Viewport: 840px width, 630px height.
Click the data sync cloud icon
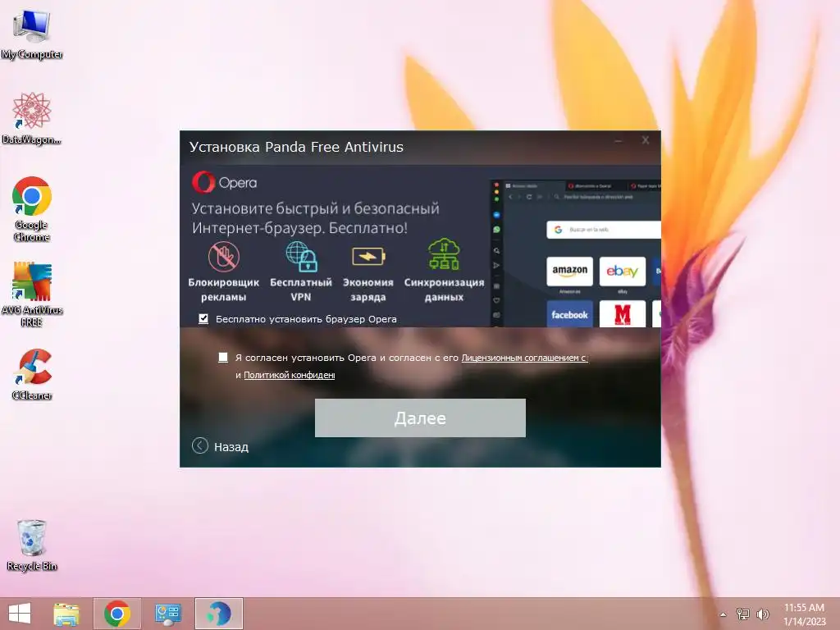click(x=444, y=254)
